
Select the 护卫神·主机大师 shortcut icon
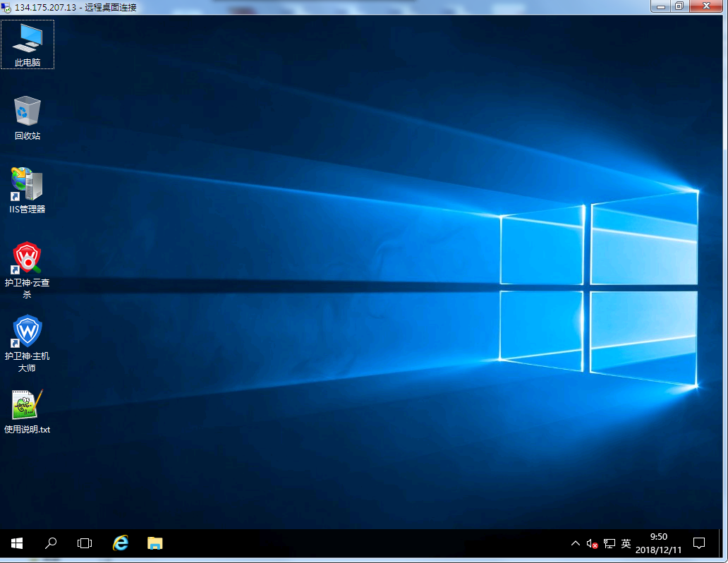pyautogui.click(x=28, y=344)
